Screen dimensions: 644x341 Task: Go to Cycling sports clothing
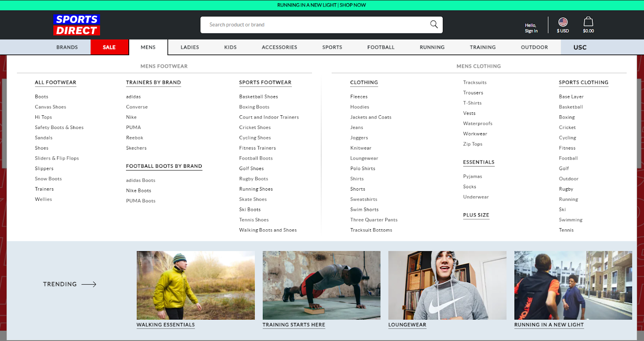568,138
